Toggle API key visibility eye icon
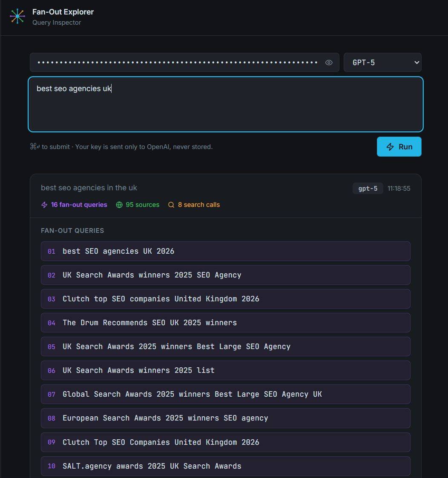Screen dimensions: 448x478 (329, 63)
